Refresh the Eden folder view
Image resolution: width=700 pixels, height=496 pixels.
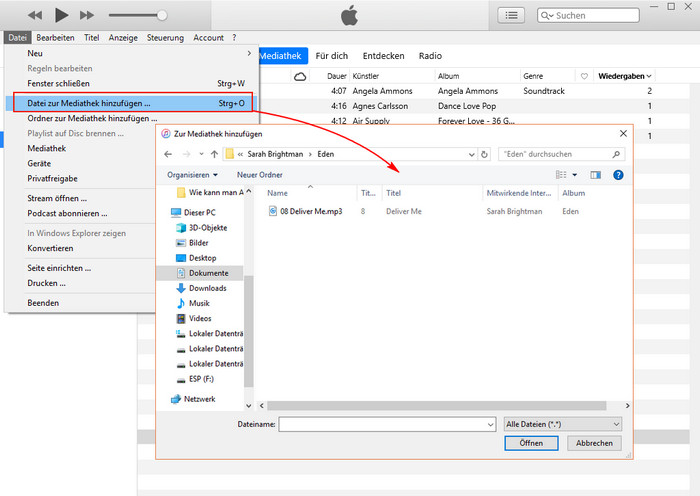(484, 154)
